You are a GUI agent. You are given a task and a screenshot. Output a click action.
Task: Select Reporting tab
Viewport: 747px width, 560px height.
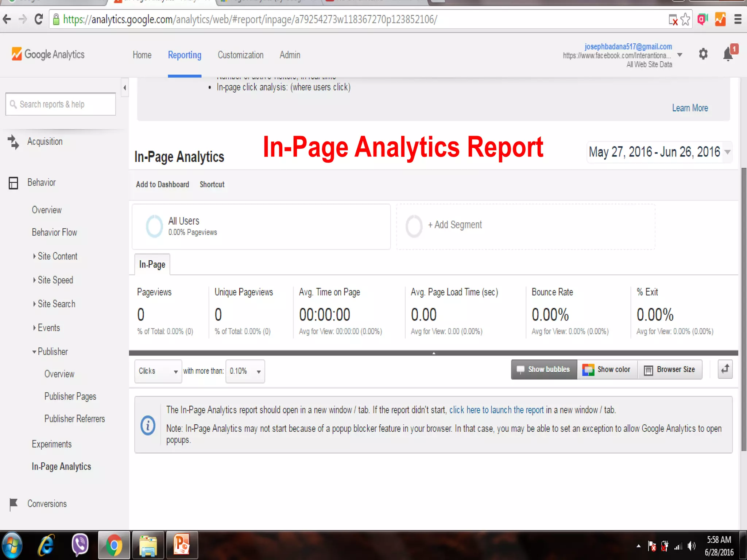185,55
